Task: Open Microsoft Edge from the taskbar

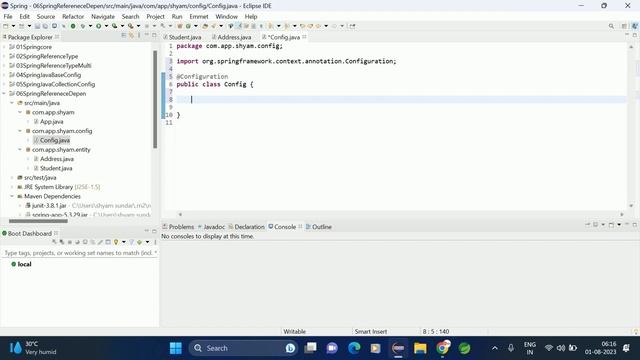Action: point(354,348)
